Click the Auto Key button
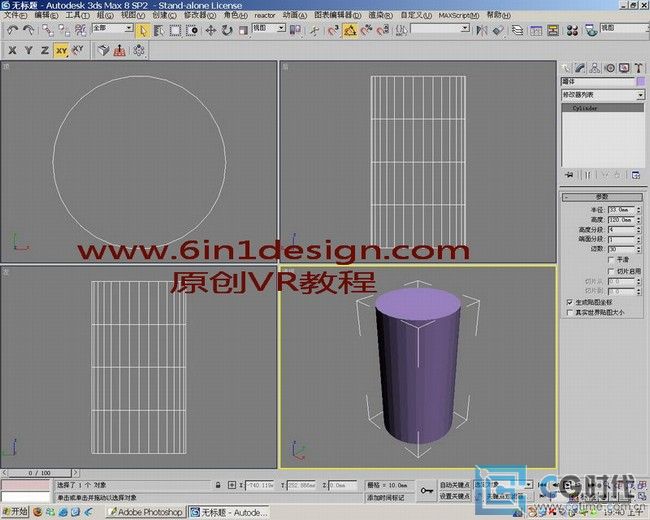This screenshot has height=520, width=650. (455, 485)
